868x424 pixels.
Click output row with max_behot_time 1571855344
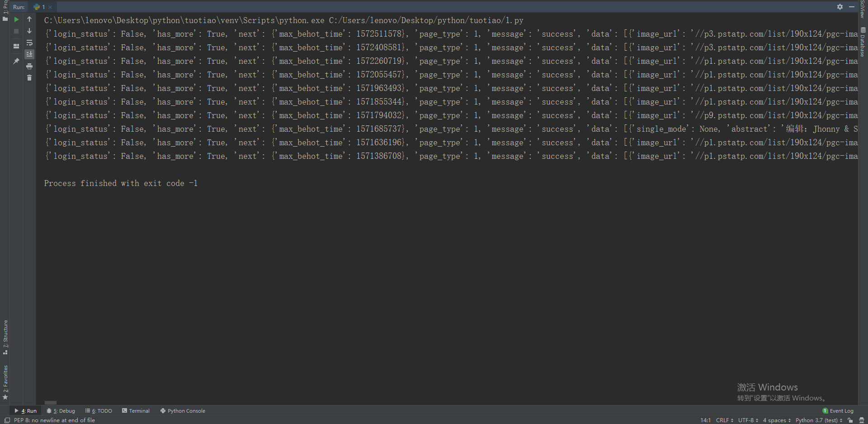click(451, 102)
